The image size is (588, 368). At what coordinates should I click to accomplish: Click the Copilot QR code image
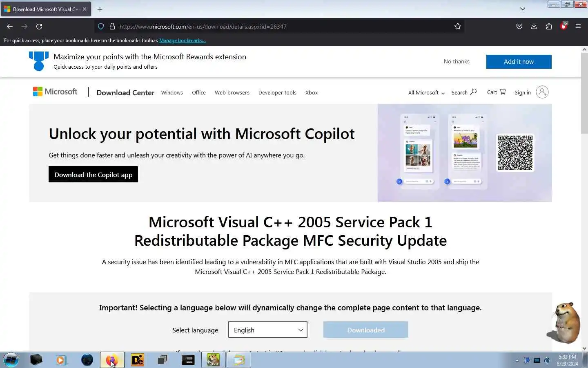(x=515, y=153)
